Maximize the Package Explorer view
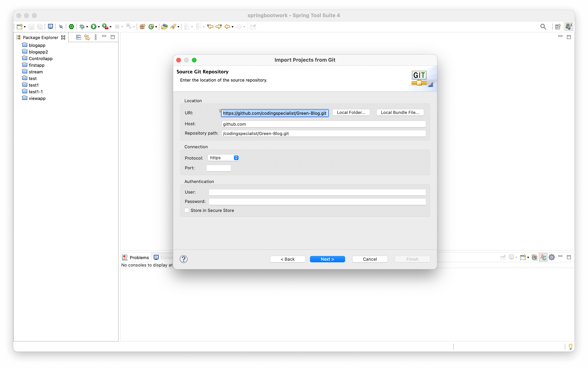This screenshot has width=588, height=368. pyautogui.click(x=113, y=37)
